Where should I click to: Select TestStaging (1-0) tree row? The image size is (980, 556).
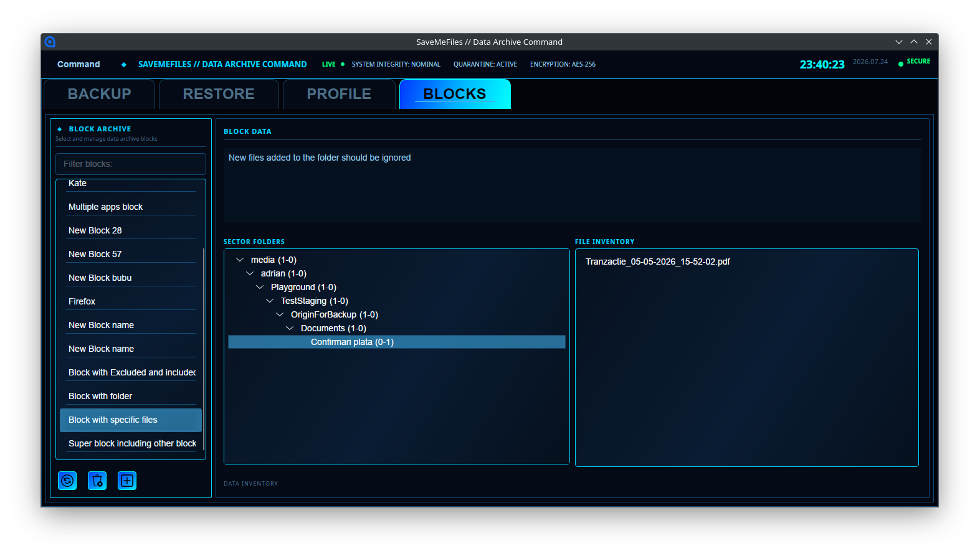click(x=397, y=301)
